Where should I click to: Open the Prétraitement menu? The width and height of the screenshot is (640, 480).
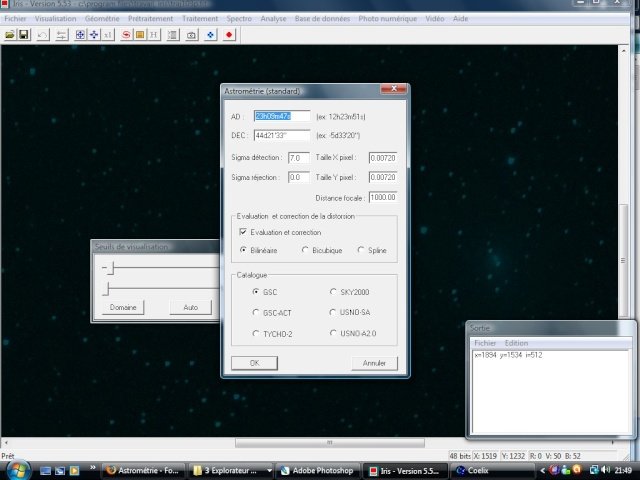[151, 19]
